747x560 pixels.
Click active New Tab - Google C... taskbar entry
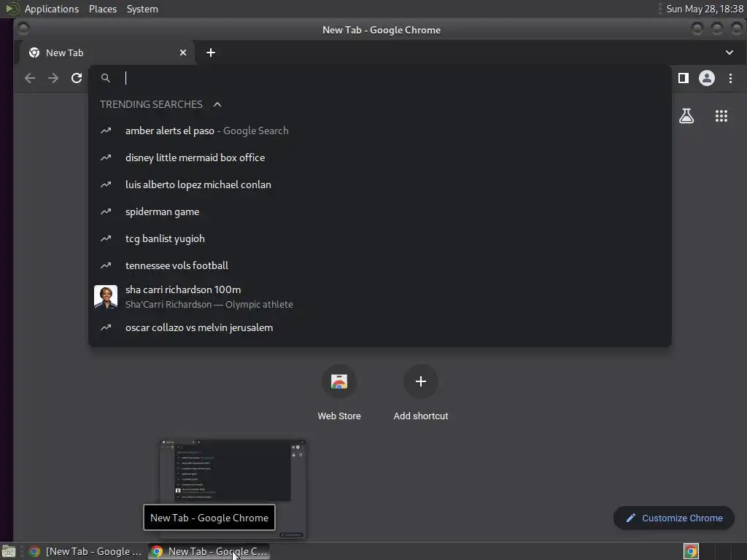point(209,551)
